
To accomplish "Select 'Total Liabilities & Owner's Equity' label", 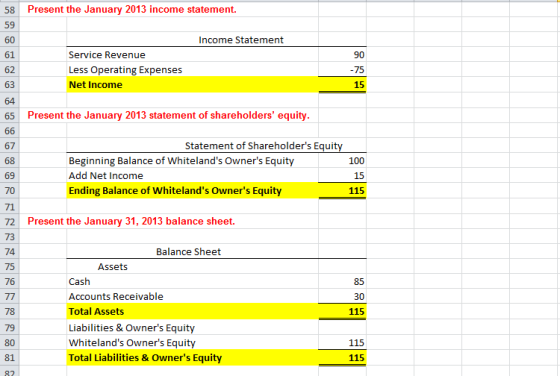I will point(192,357).
